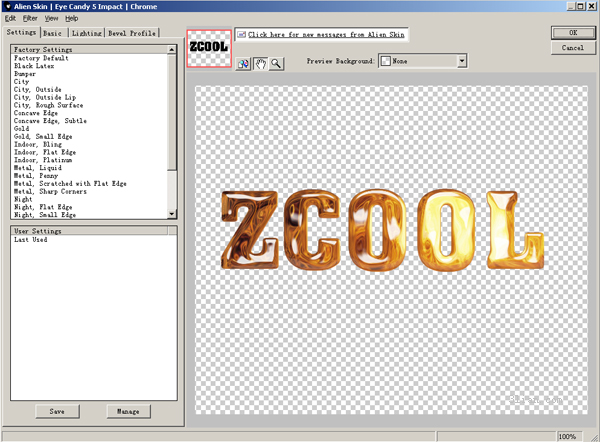Click Factory Settings list scroll down arrow
This screenshot has width=600, height=442.
click(x=172, y=214)
